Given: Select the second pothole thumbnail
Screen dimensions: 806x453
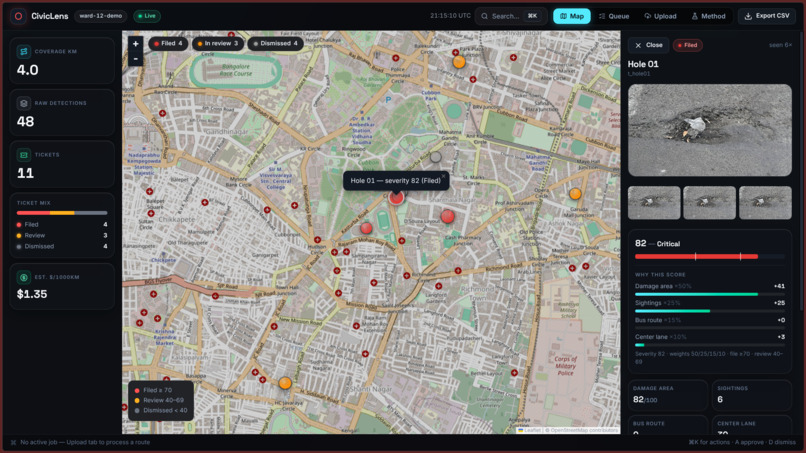Looking at the screenshot, I should click(709, 203).
